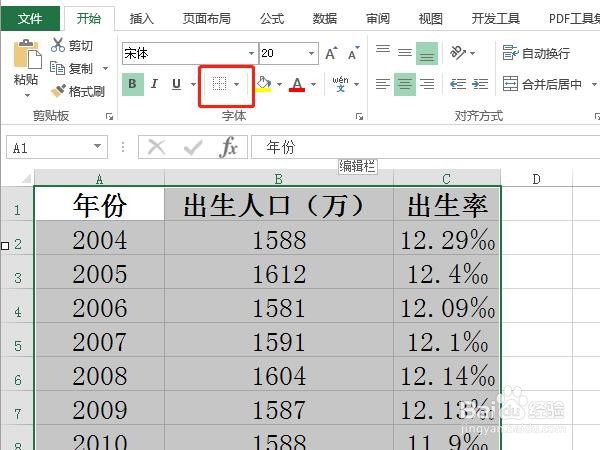Align text to bottom
The width and height of the screenshot is (600, 450).
427,54
